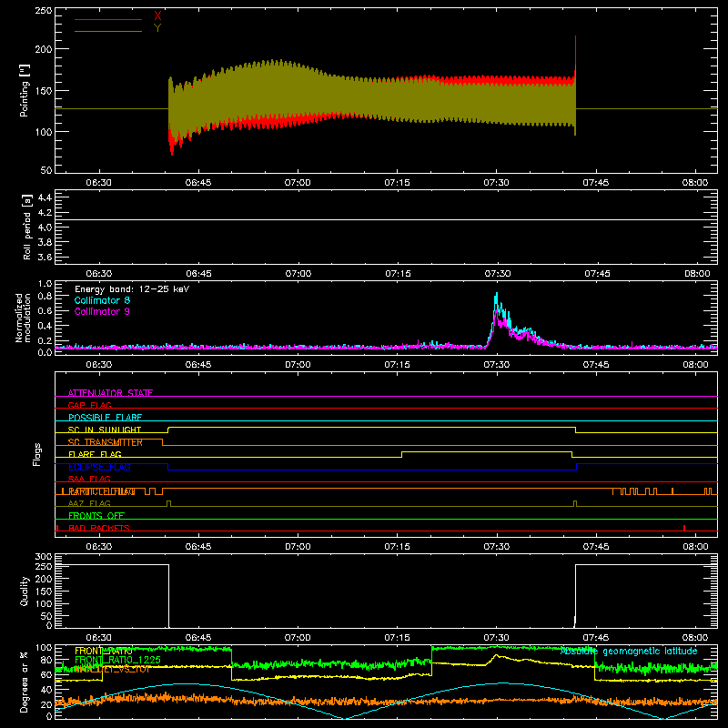The height and width of the screenshot is (728, 728).
Task: Select the ATTENUATOR_STATE flag label
Action: [x=110, y=393]
